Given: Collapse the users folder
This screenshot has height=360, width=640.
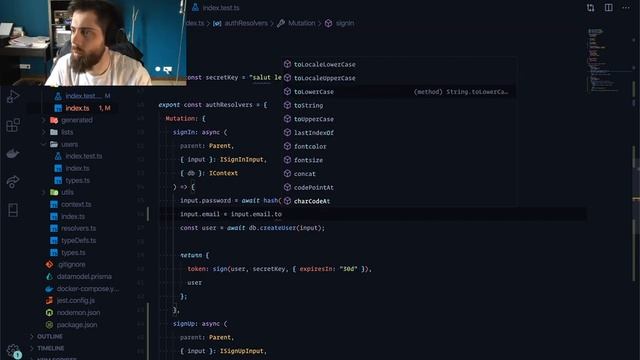Looking at the screenshot, I should [x=69, y=144].
